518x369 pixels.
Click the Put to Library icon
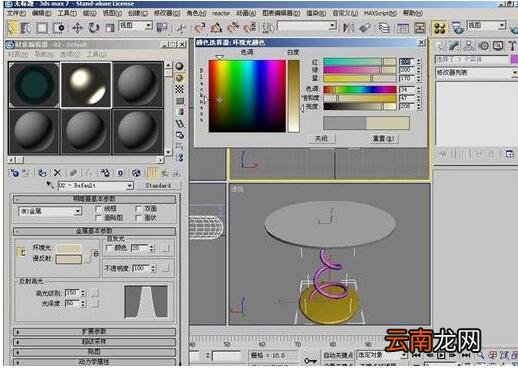[x=105, y=173]
